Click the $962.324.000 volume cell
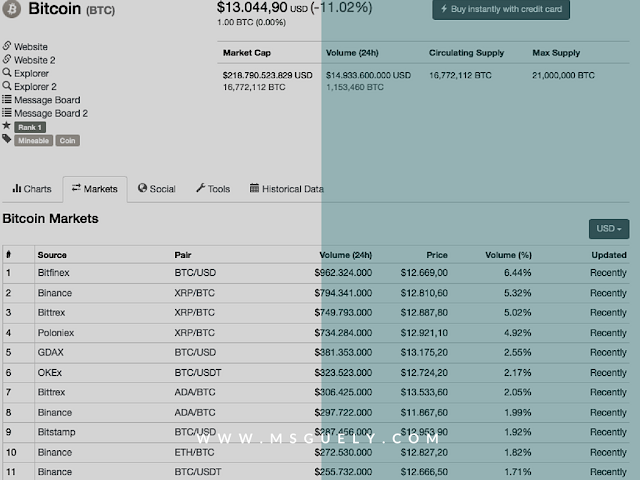The height and width of the screenshot is (480, 640). click(x=343, y=273)
